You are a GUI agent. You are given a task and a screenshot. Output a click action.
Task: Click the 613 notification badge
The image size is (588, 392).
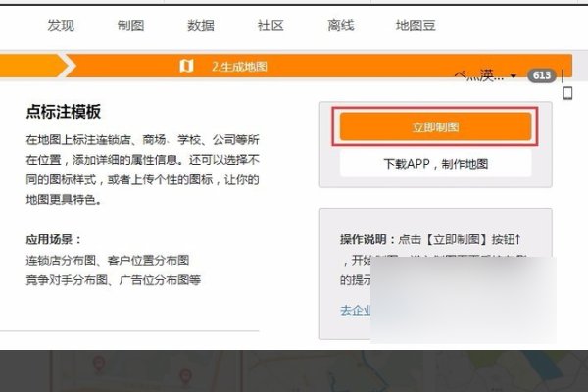coord(542,75)
